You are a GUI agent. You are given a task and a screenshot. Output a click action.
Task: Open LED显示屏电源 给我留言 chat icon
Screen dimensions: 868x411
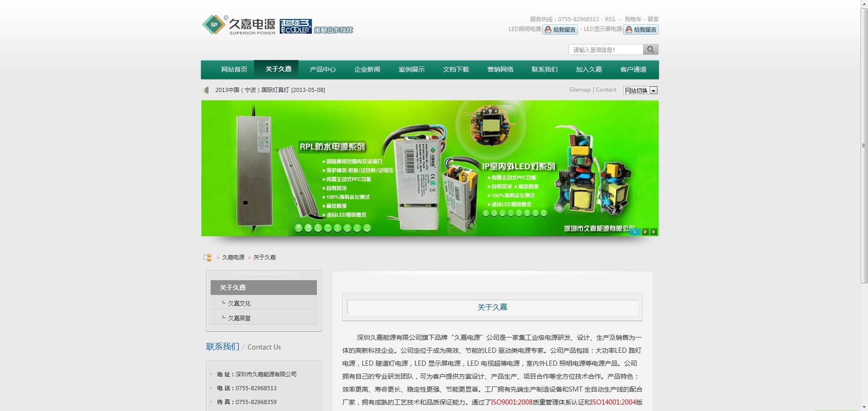pos(641,30)
